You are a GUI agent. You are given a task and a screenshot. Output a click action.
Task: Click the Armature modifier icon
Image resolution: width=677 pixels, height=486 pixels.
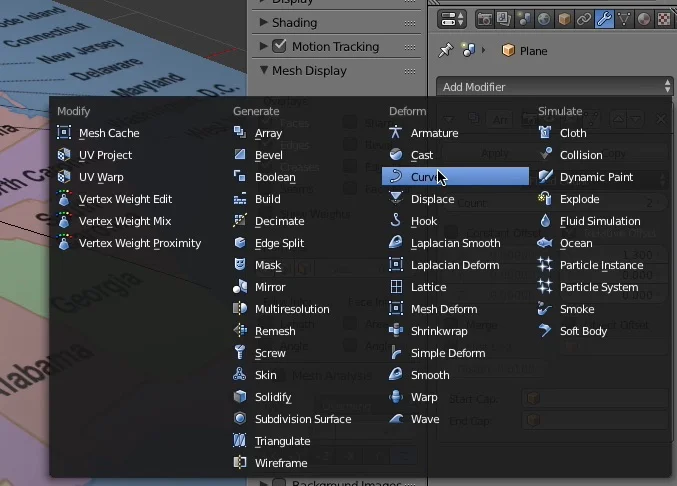pos(395,132)
